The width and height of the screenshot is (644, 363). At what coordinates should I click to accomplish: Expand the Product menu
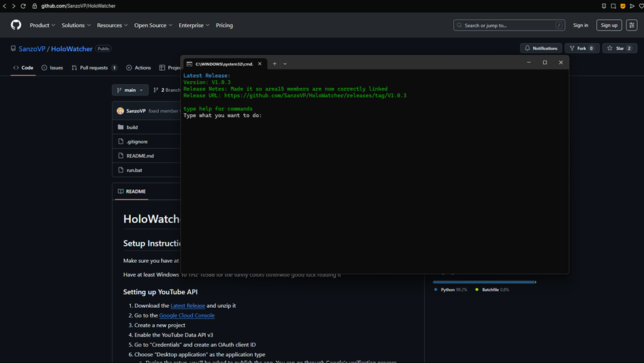point(42,25)
